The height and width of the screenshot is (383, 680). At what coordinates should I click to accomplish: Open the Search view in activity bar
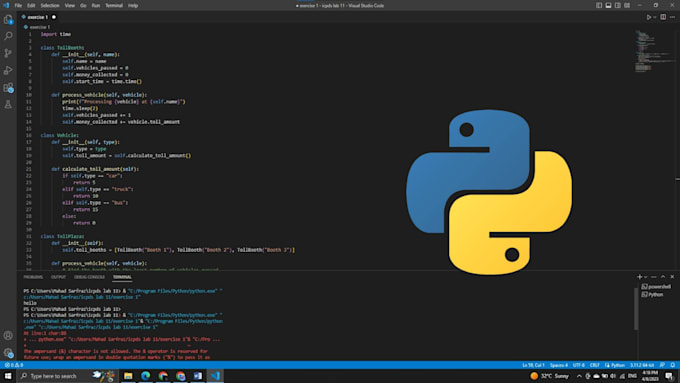click(x=8, y=36)
